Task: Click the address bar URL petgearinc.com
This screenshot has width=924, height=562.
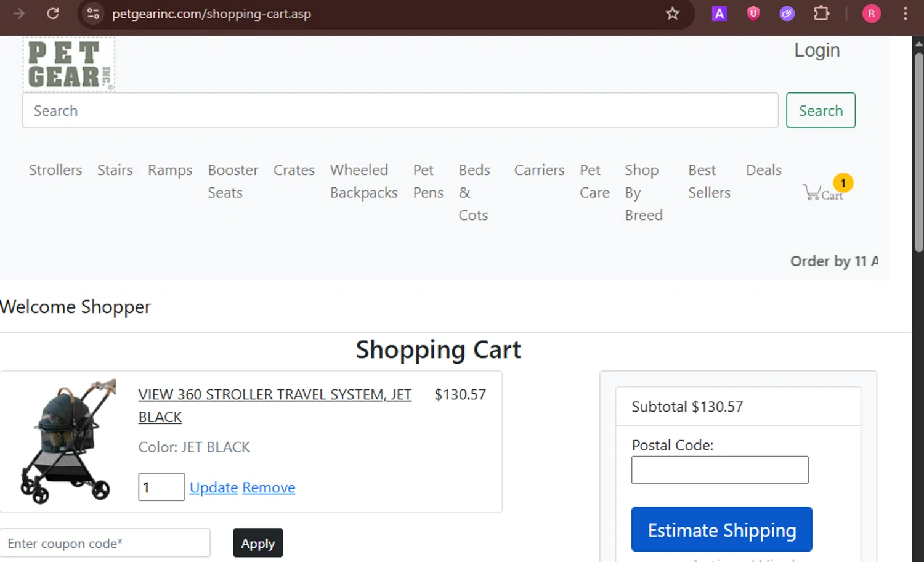Action: [211, 14]
